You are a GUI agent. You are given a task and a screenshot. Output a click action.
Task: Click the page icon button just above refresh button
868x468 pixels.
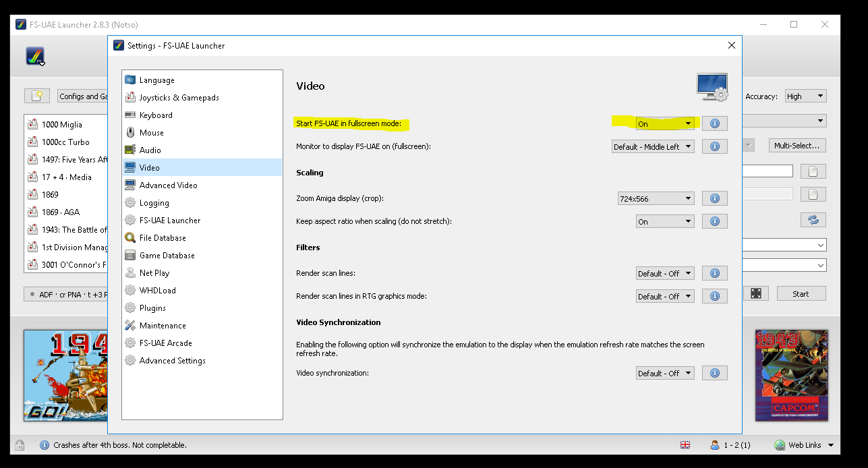click(x=813, y=194)
